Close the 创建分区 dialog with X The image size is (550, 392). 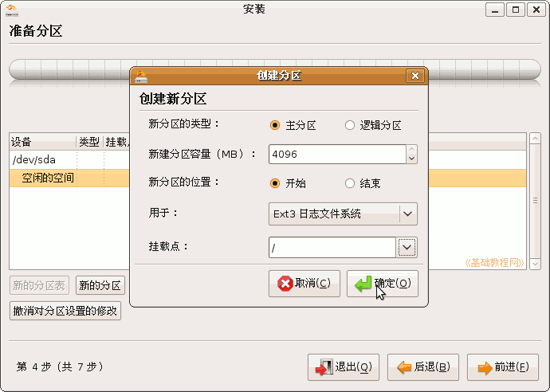(415, 76)
